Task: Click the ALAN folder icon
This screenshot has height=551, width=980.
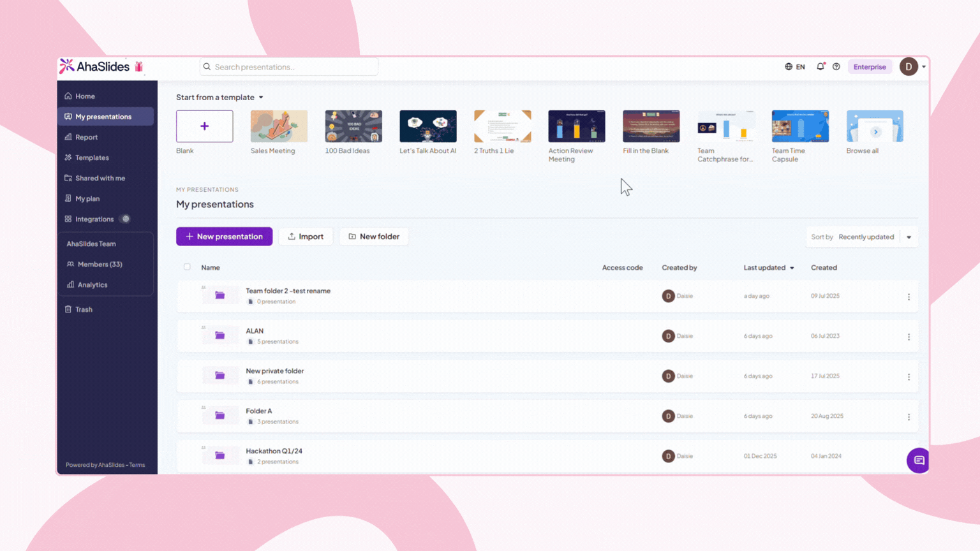Action: pyautogui.click(x=220, y=335)
